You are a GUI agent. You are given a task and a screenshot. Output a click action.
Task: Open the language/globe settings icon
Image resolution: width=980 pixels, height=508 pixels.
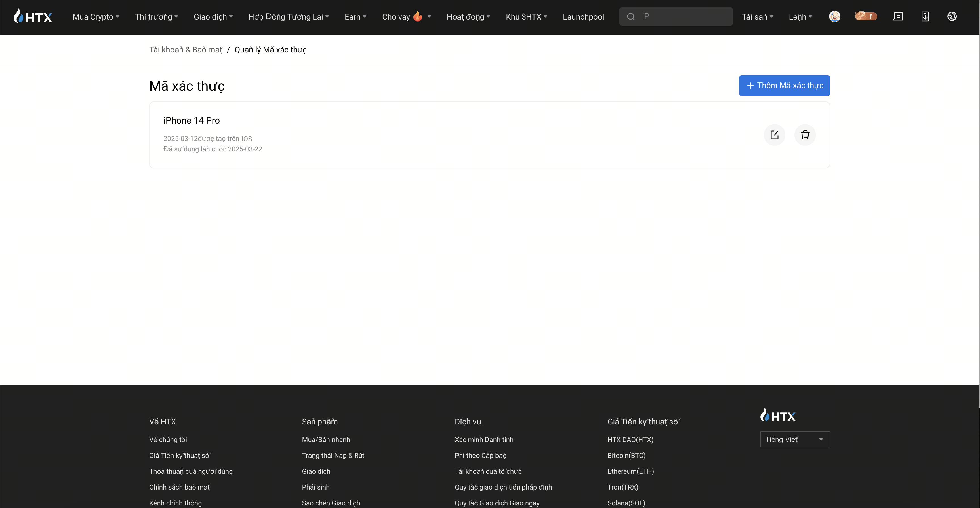[x=952, y=16]
